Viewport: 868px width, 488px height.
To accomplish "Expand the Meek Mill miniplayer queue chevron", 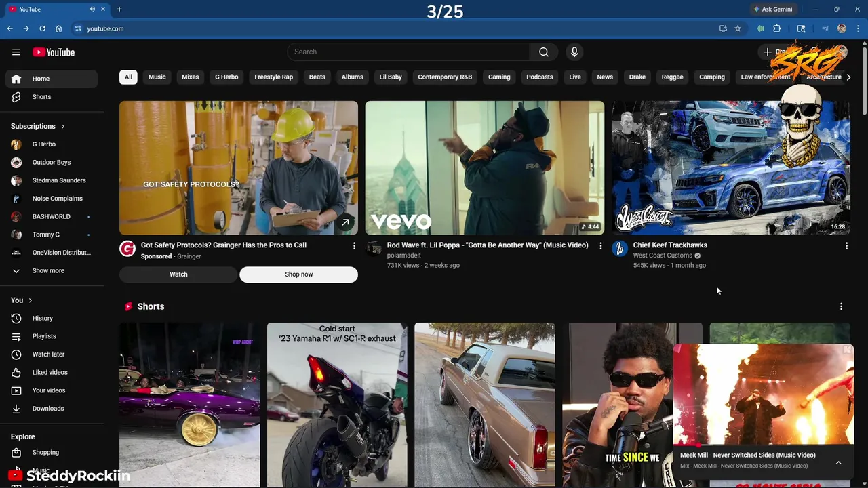I will (x=838, y=463).
